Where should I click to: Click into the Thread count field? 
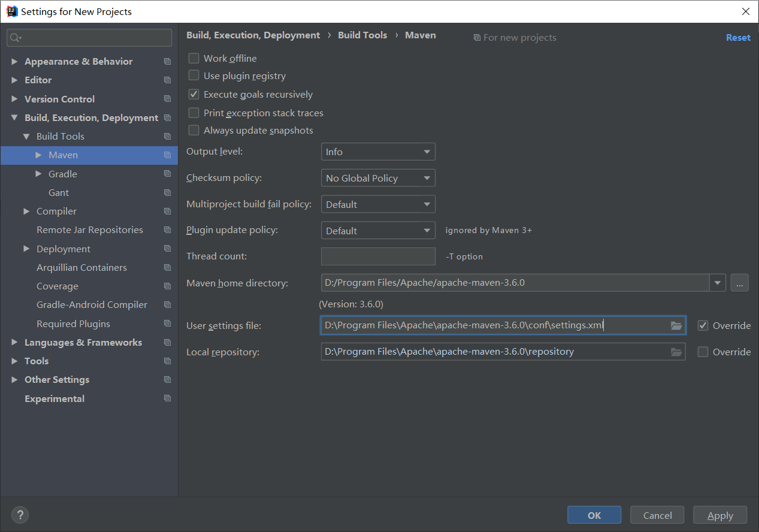[378, 256]
